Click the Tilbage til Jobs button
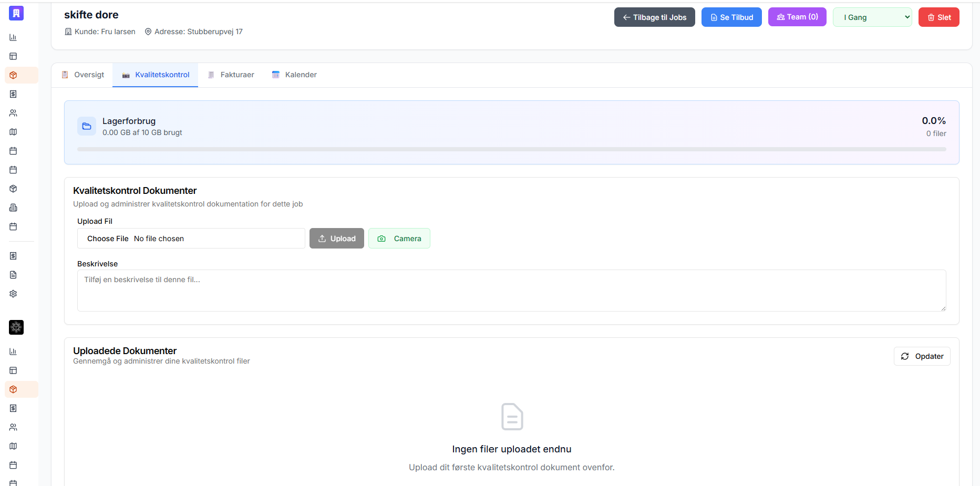The image size is (980, 486). [655, 17]
